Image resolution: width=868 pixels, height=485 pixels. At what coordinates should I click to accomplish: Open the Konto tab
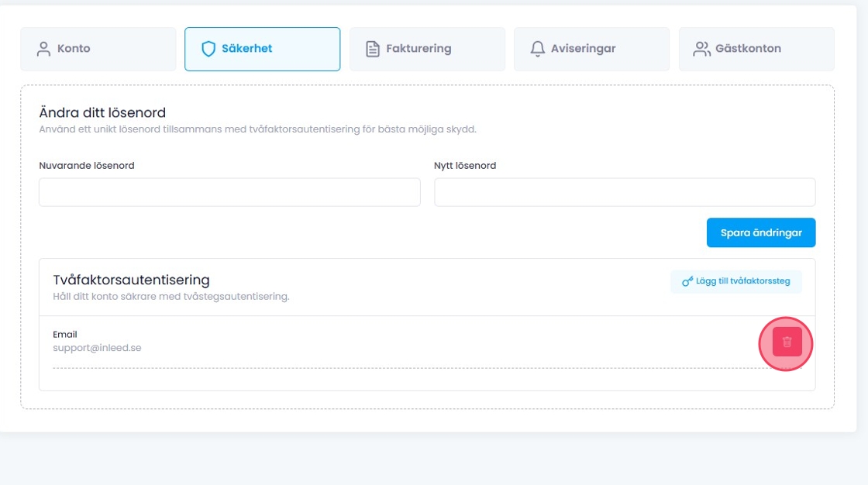[x=98, y=49]
